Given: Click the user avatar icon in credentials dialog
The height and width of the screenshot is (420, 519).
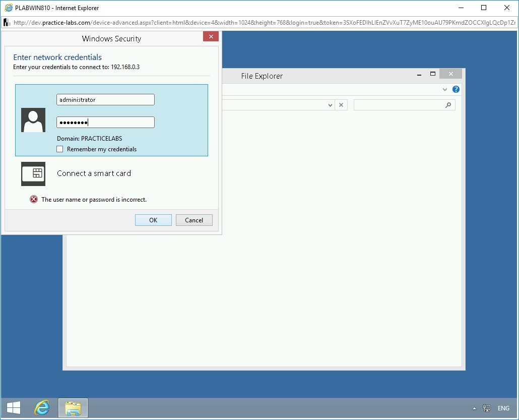Looking at the screenshot, I should pos(33,120).
